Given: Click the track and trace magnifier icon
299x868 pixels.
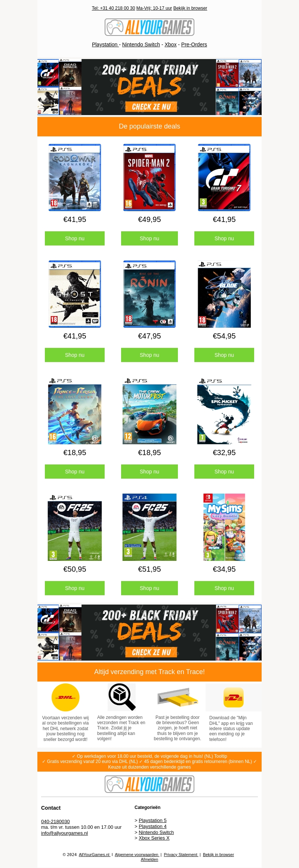Looking at the screenshot, I should click(122, 697).
